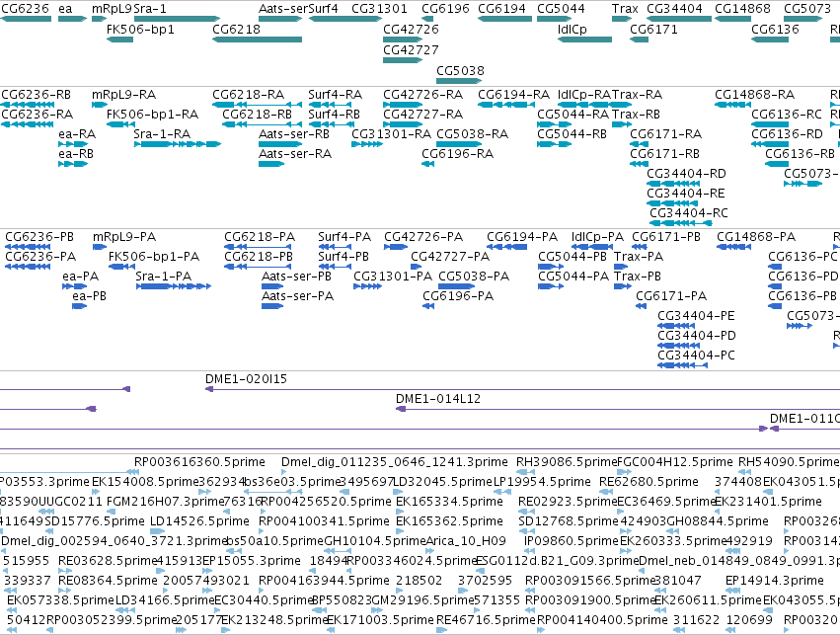Click the Surf4-PB label
This screenshot has width=840, height=635.
click(x=344, y=257)
